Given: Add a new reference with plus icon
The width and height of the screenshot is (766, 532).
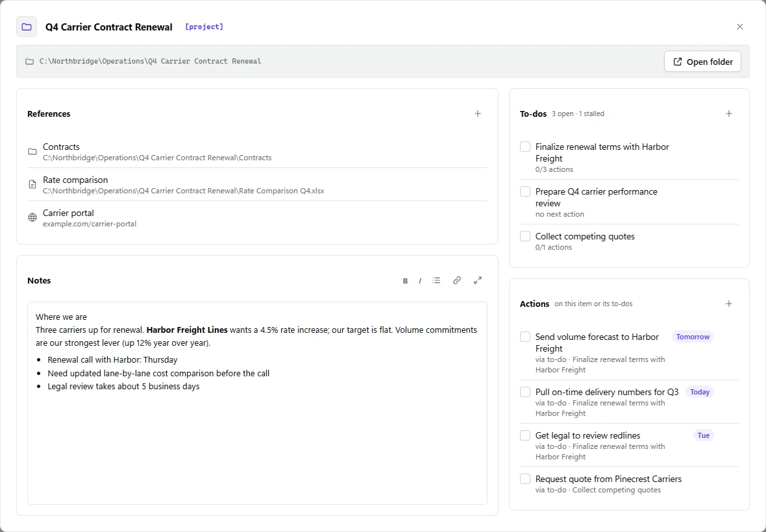Looking at the screenshot, I should click(478, 114).
